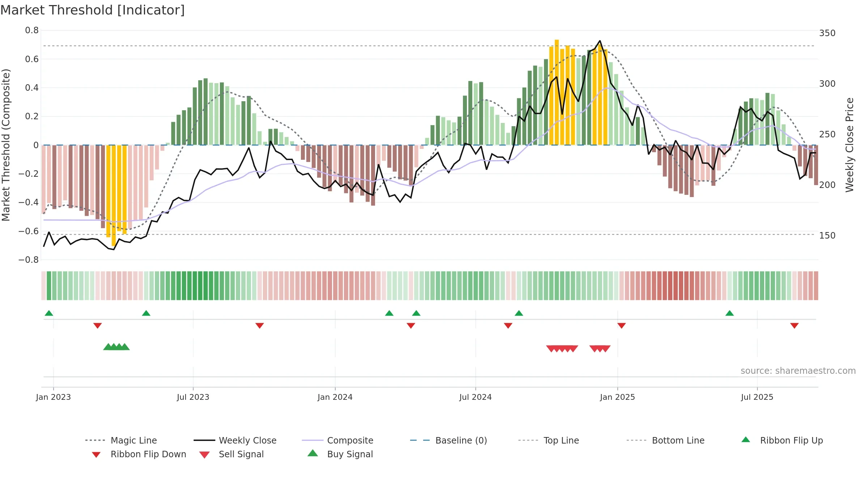This screenshot has width=868, height=488.
Task: Click the green triangle icon in Ribbon Flip Up legend
Action: click(746, 440)
